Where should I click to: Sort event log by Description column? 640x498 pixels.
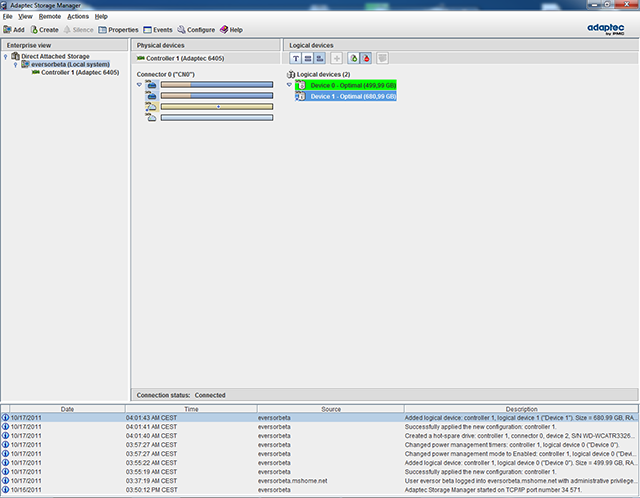[x=521, y=409]
